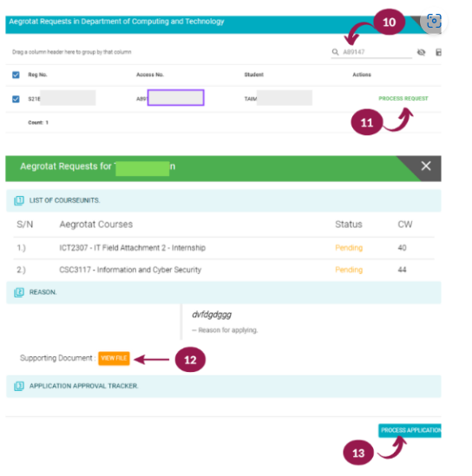Click the PROCESS APPLICATION button
This screenshot has height=476, width=472.
410,430
